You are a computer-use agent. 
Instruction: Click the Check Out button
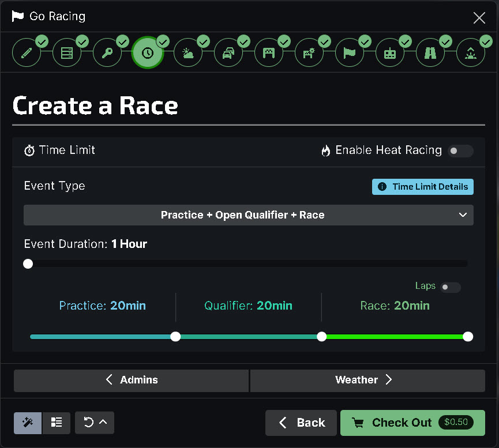(412, 423)
